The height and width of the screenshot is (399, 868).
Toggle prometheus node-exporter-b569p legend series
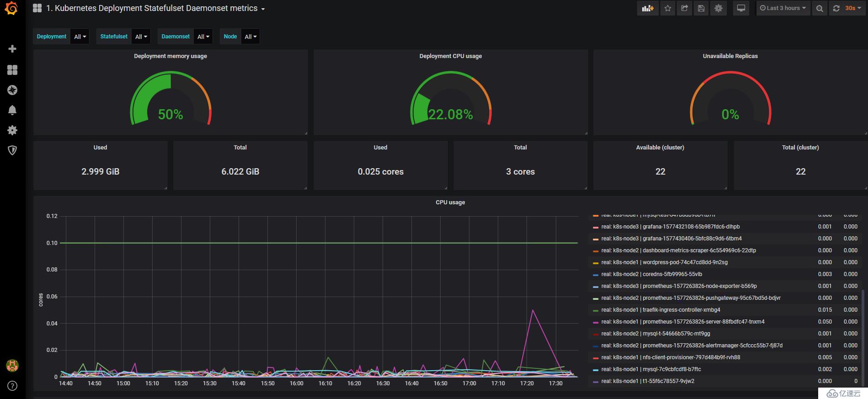679,286
